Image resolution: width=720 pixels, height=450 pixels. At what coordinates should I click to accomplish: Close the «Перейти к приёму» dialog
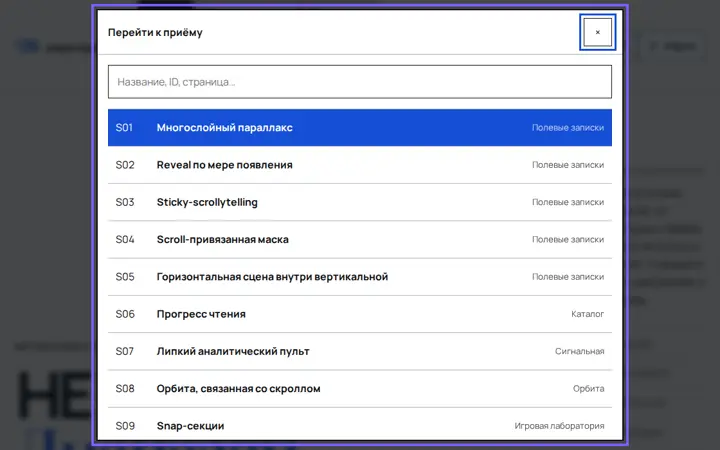point(597,32)
